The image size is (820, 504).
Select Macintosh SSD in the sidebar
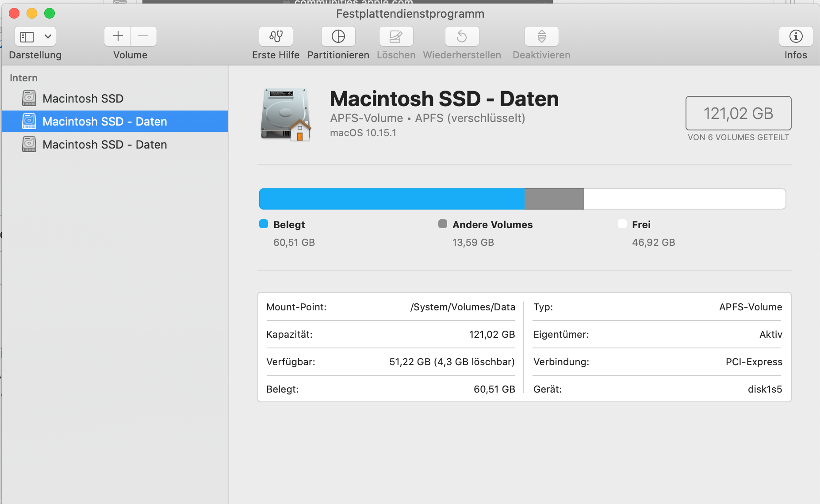point(83,99)
